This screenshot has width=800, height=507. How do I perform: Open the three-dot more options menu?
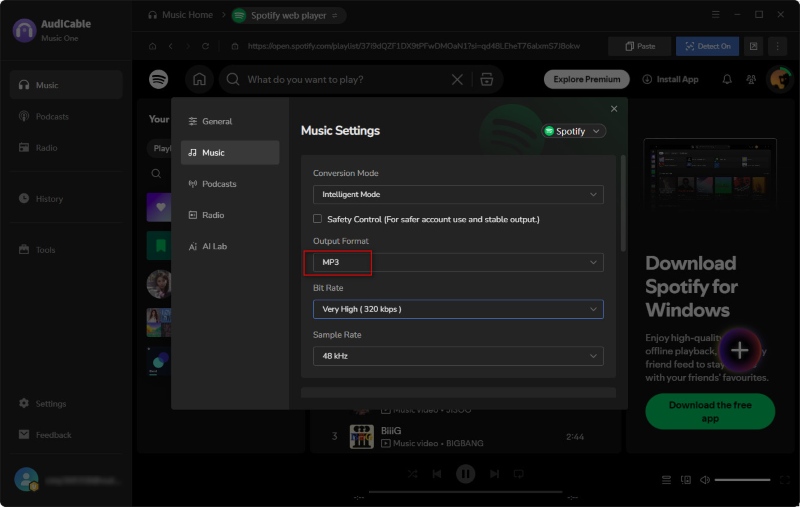(778, 46)
